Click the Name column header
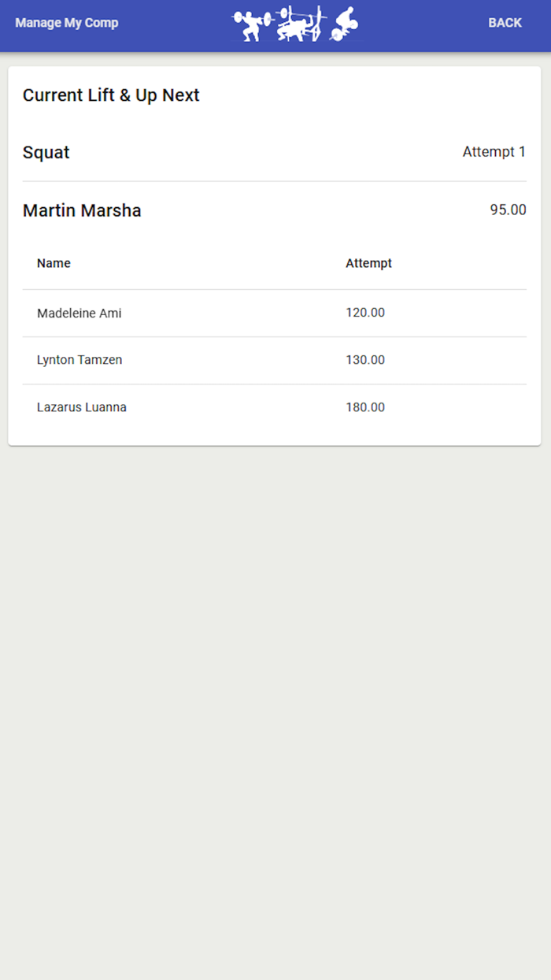Viewport: 551px width, 980px height. pos(54,263)
